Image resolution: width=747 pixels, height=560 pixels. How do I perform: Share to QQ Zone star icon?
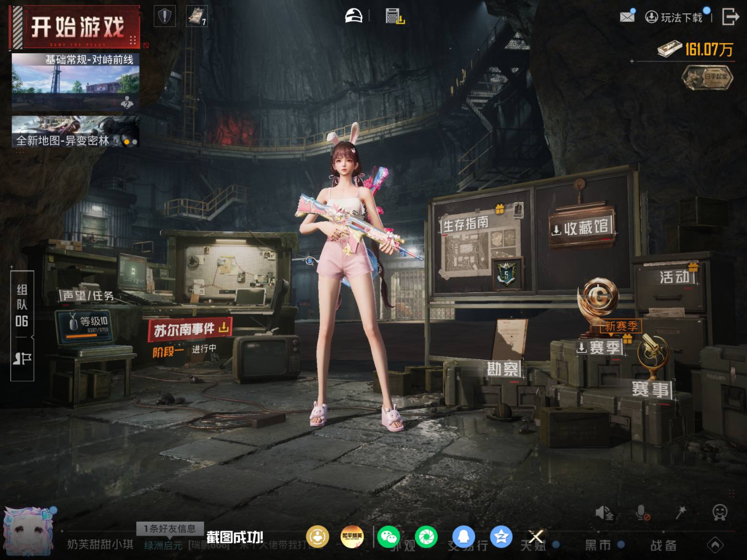click(x=501, y=537)
